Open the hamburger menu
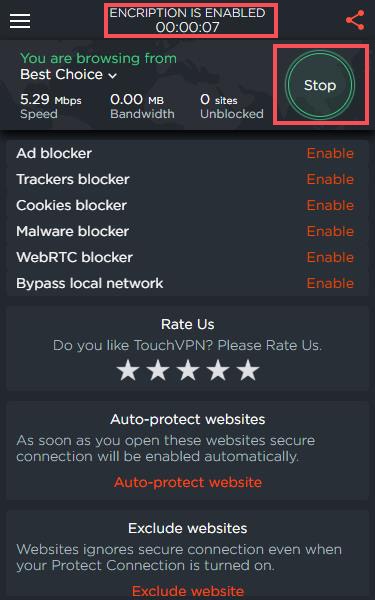375x600 pixels. [x=20, y=21]
